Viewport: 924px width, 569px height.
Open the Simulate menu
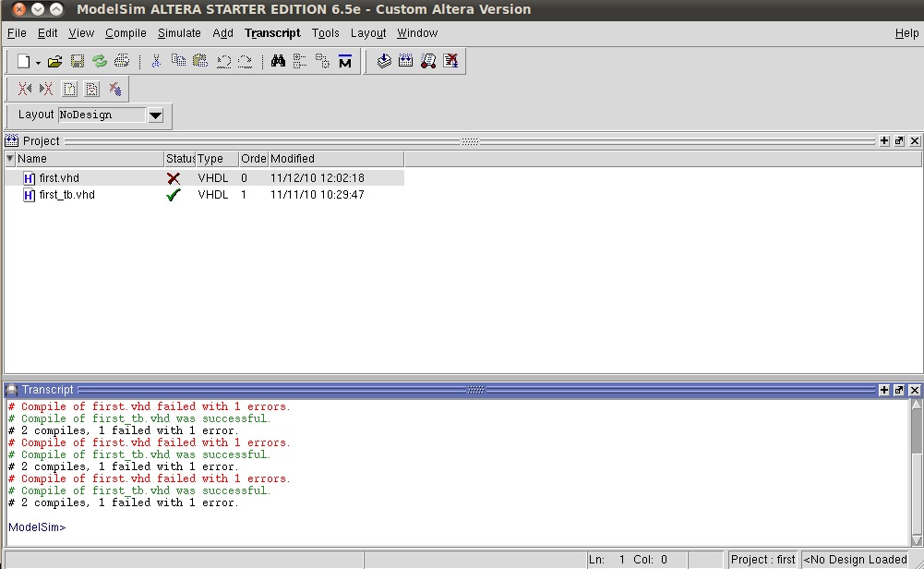(179, 33)
